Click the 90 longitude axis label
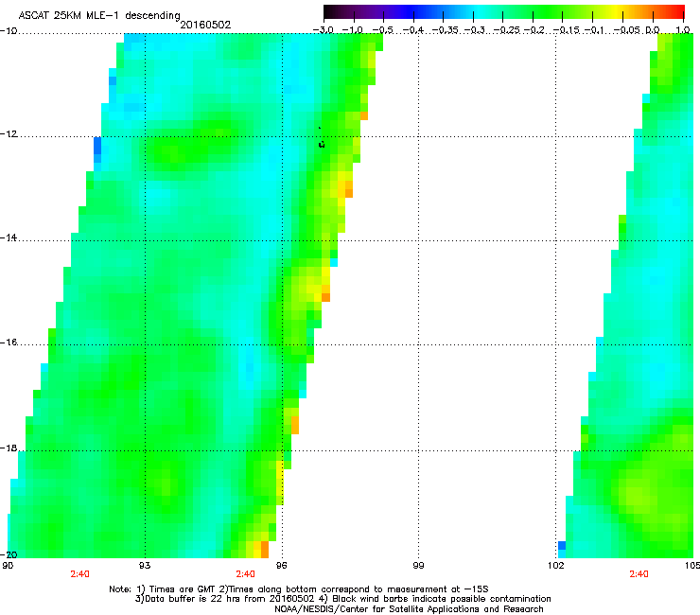Image resolution: width=700 pixels, height=615 pixels. click(x=8, y=566)
